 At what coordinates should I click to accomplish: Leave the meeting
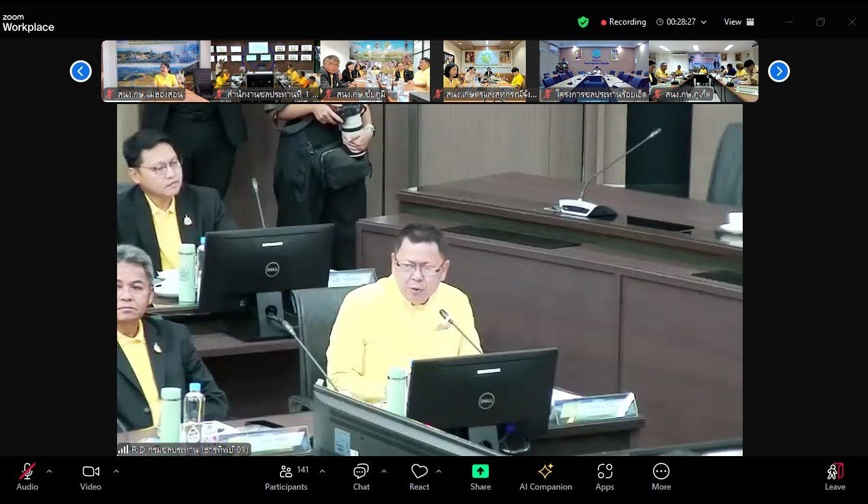coord(834,477)
